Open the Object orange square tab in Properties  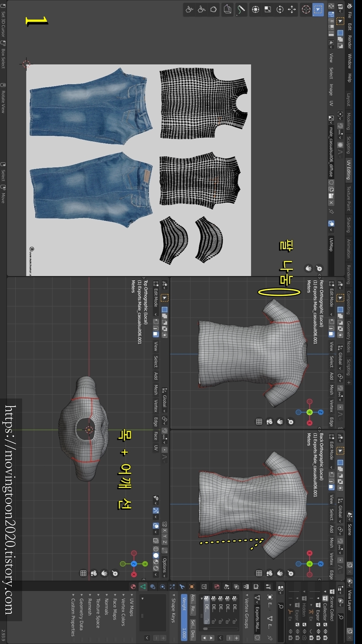[x=192, y=587]
